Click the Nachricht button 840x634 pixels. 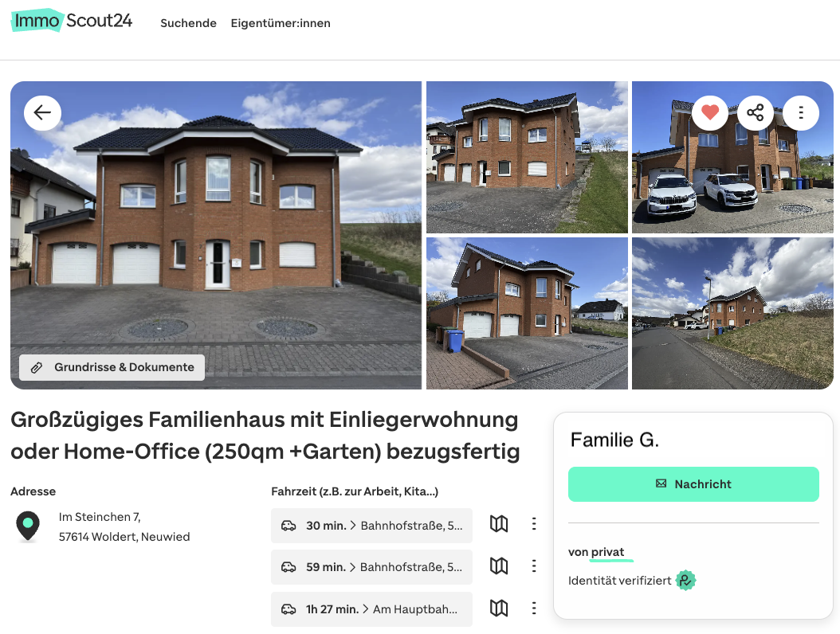693,484
